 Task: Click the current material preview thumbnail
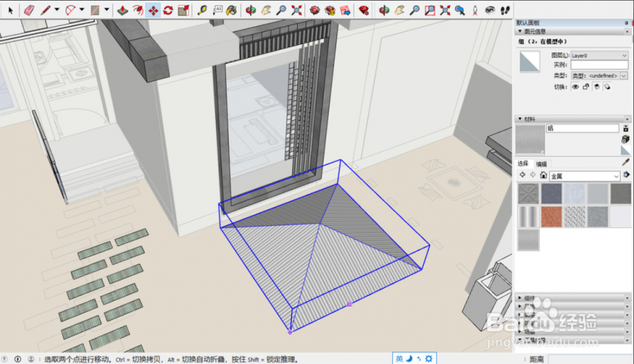point(530,140)
